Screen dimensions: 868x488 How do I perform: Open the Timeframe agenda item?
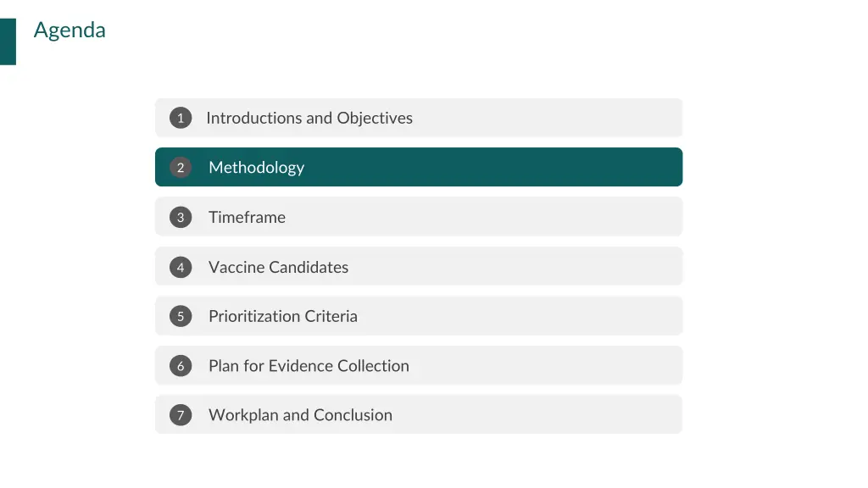pyautogui.click(x=419, y=217)
